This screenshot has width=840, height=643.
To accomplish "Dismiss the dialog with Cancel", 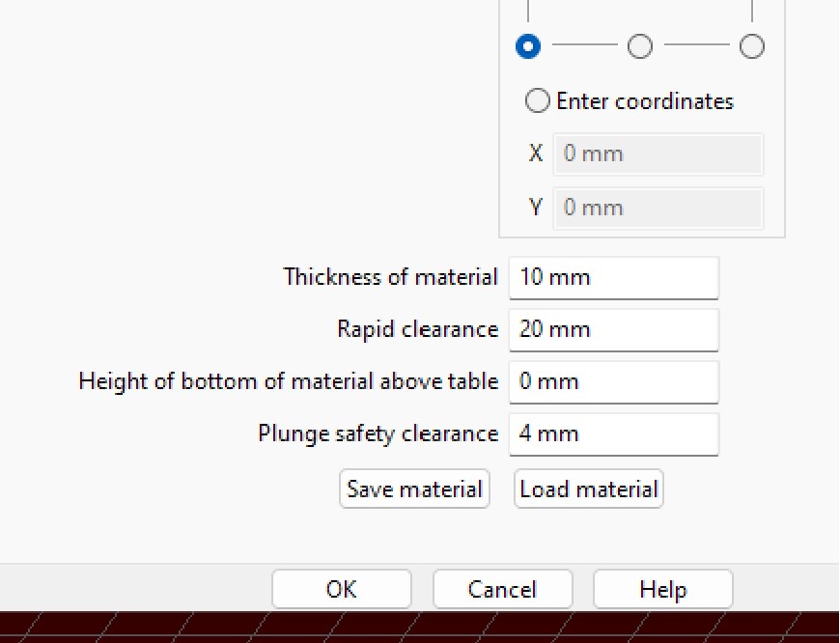I will (502, 589).
